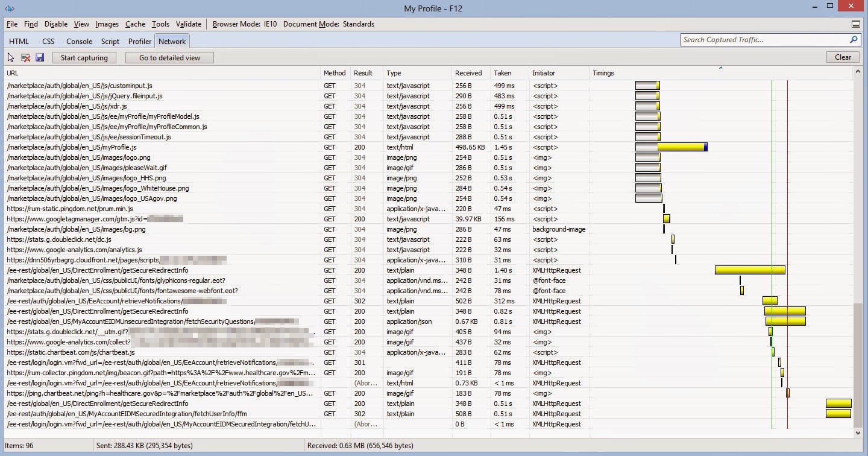This screenshot has width=868, height=456.
Task: Select the images/pleaseWait.gif request URL
Action: 87,168
